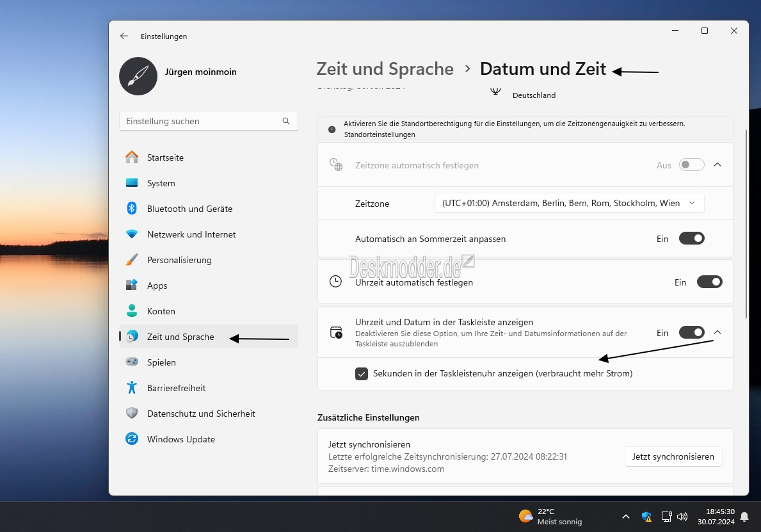Click the System monitor icon
Image resolution: width=761 pixels, height=532 pixels.
tap(131, 183)
